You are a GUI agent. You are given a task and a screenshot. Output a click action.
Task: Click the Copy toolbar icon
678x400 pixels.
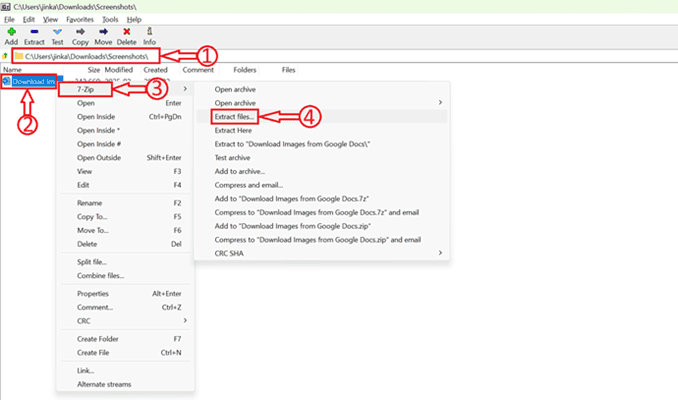coord(80,32)
